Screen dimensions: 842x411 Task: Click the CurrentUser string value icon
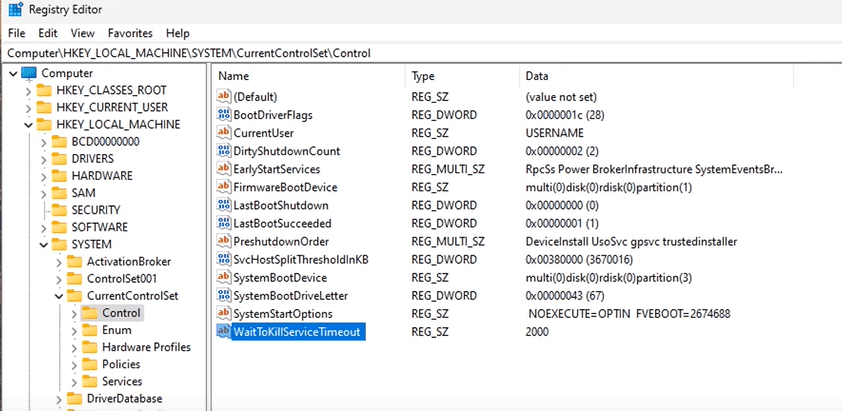(224, 133)
